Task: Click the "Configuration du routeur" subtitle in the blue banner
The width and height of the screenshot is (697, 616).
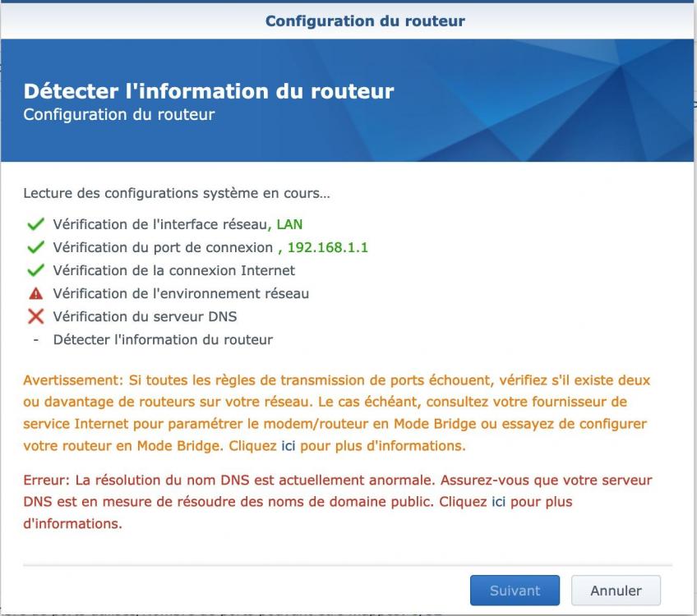Action: [x=119, y=115]
